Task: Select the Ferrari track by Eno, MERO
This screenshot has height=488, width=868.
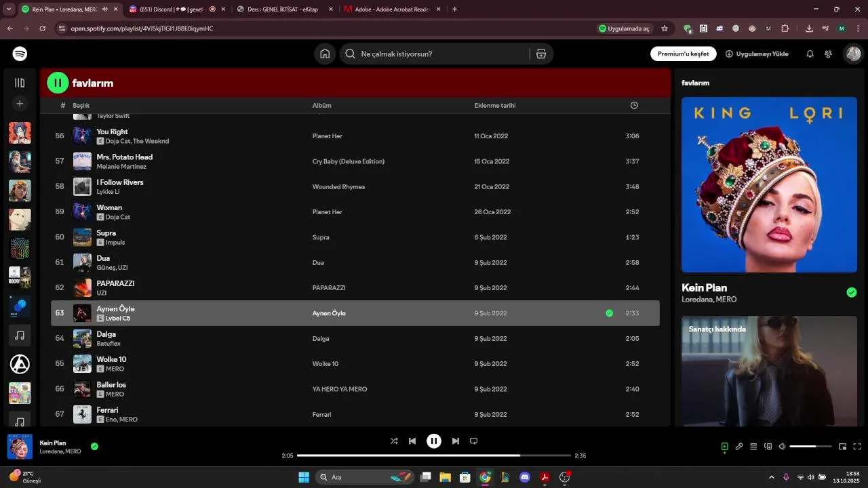Action: (355, 414)
